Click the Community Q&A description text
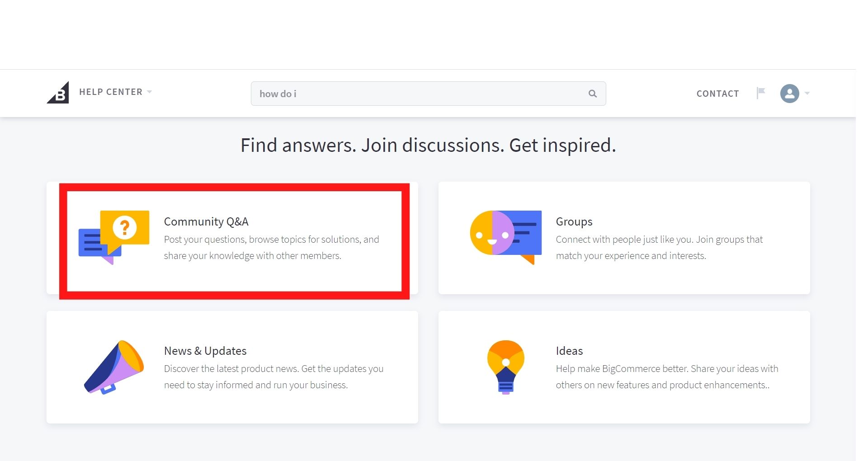Viewport: 868px width, 461px height. 271,248
